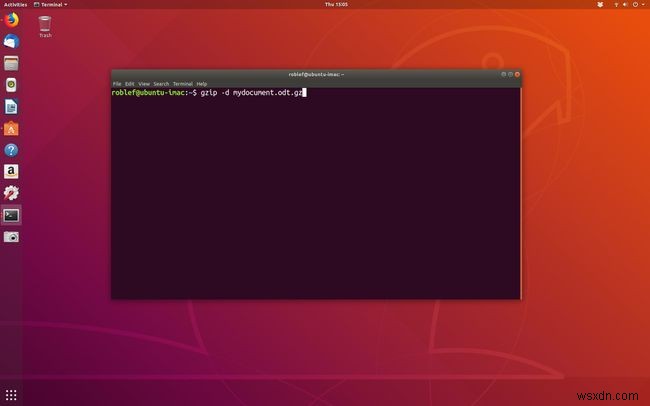Open the network status indicator

click(x=616, y=5)
